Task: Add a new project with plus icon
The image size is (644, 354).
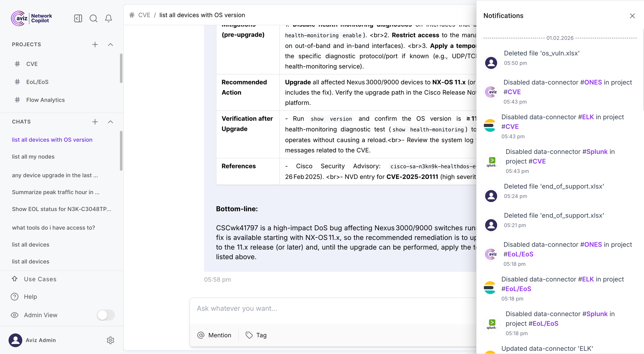Action: (x=95, y=44)
